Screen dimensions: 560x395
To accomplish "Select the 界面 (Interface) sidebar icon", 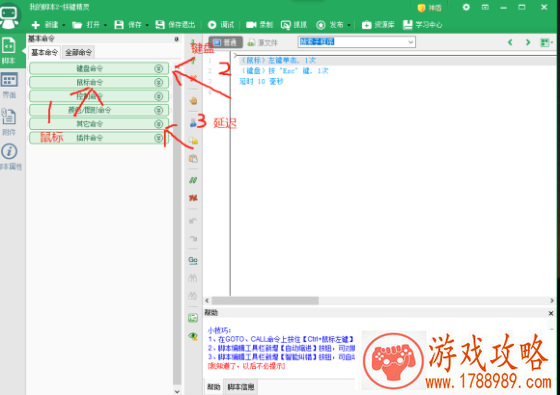I will [9, 86].
